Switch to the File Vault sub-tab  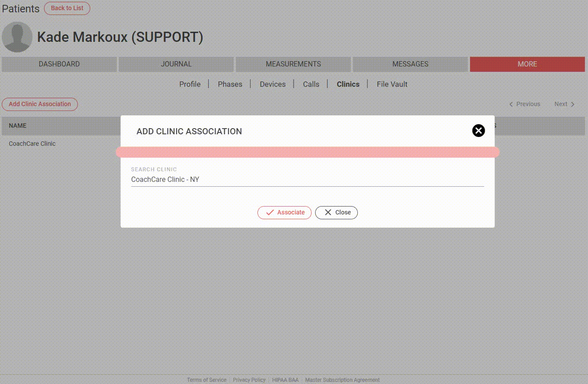(392, 84)
